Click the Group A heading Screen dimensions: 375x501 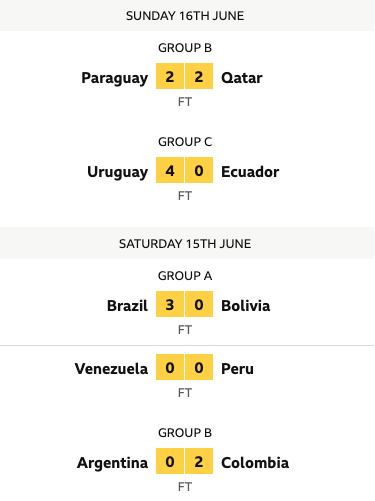[185, 276]
